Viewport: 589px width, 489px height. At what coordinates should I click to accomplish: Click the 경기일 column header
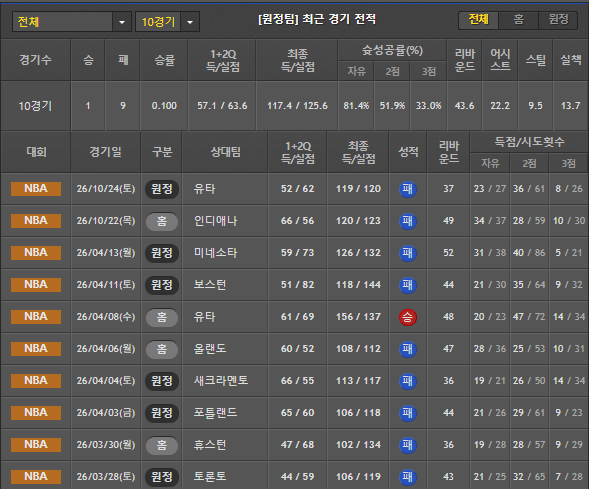point(106,152)
